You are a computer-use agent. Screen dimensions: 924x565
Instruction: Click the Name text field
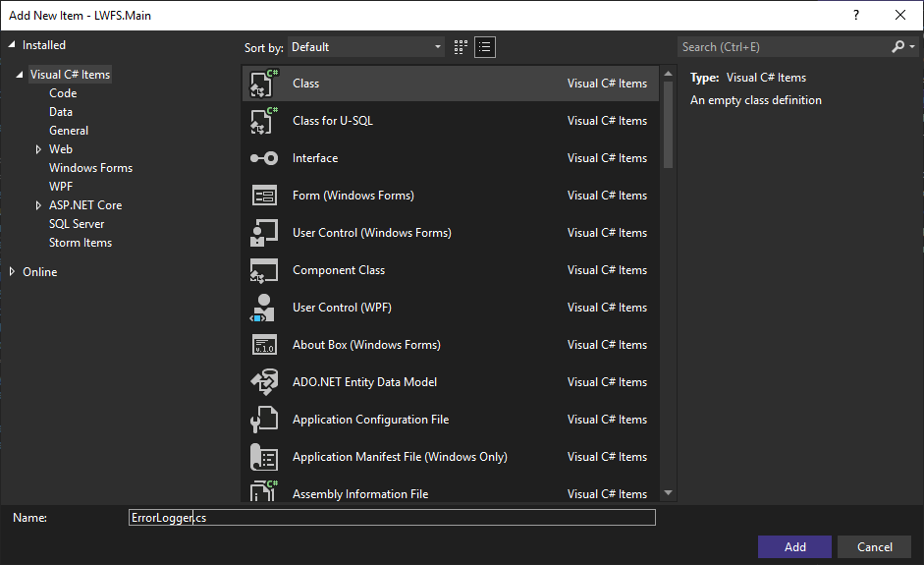click(392, 517)
